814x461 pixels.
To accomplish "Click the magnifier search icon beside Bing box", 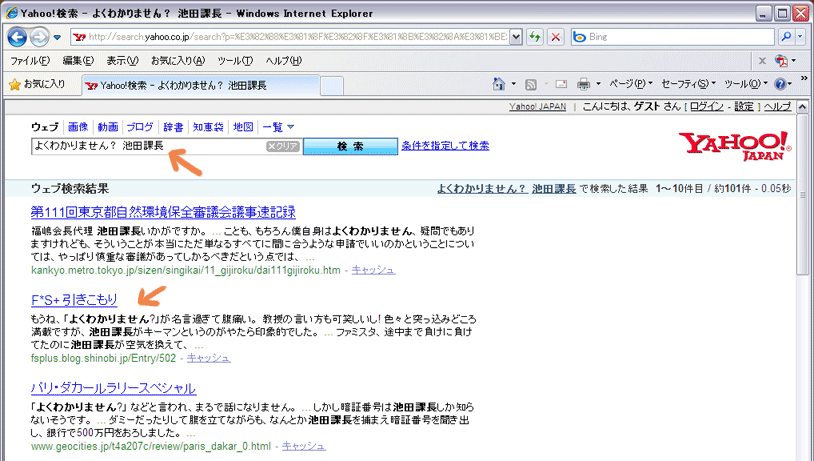I will tap(786, 37).
